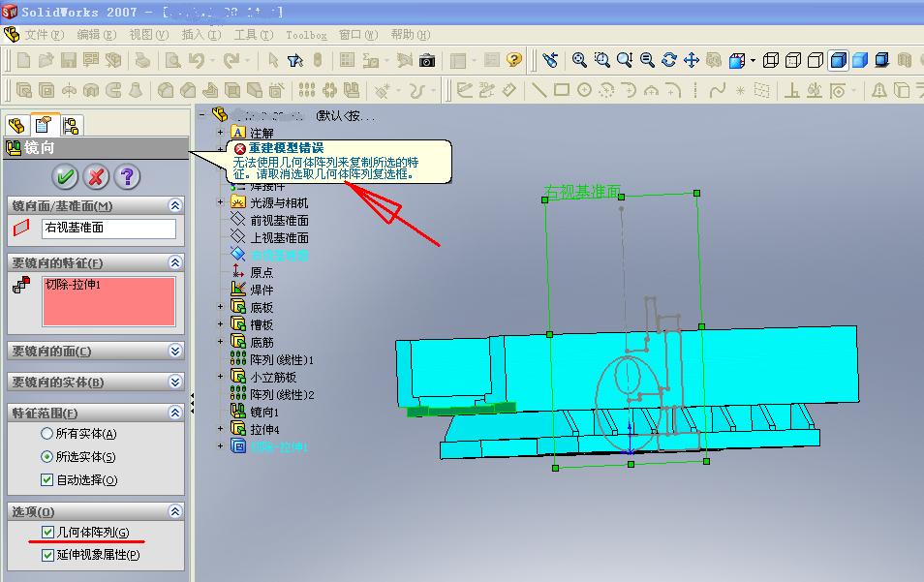Screen dimensions: 924x582
Task: Select the Pan view tool
Action: 692,60
